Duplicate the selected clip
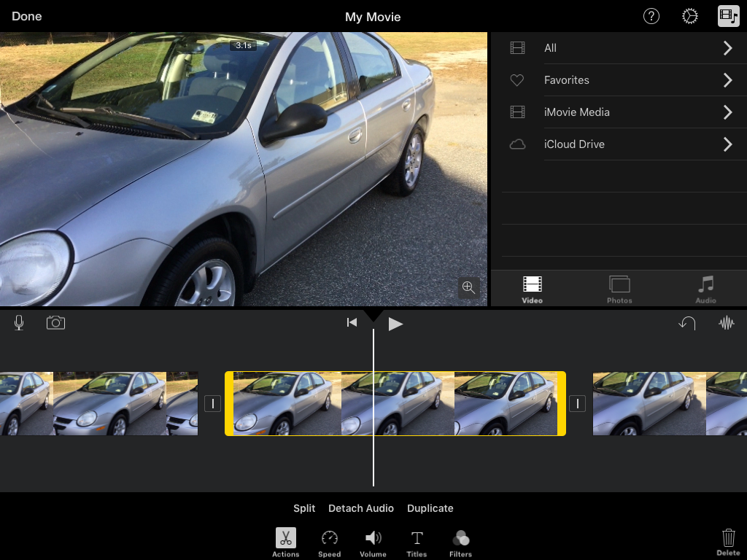 coord(430,508)
